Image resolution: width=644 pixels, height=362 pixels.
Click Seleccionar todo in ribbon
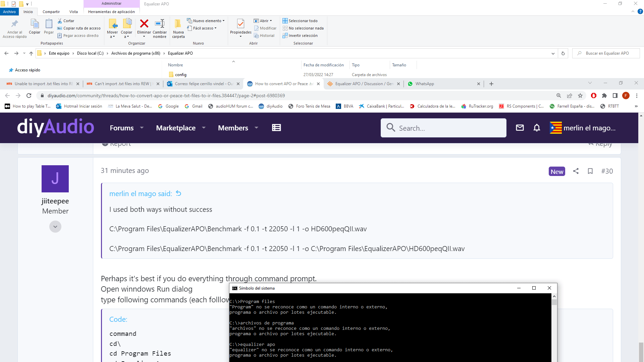300,21
